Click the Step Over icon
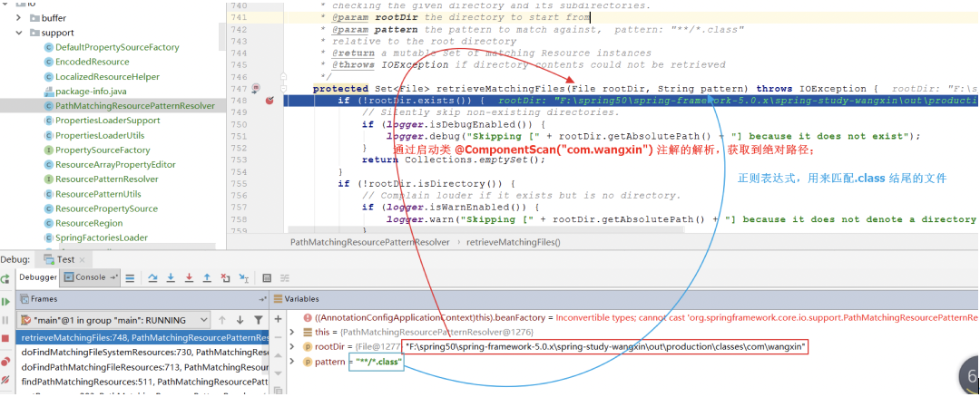Image resolution: width=980 pixels, height=397 pixels. coord(152,277)
